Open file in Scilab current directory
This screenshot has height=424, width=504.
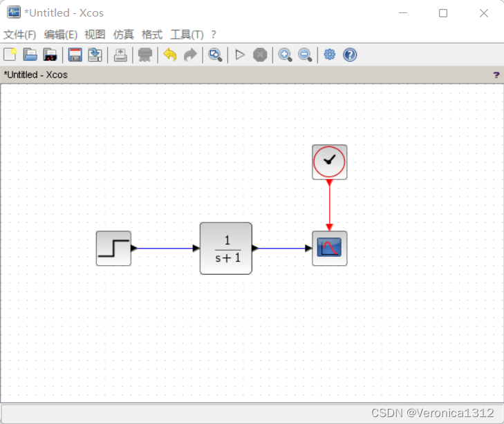pyautogui.click(x=50, y=55)
